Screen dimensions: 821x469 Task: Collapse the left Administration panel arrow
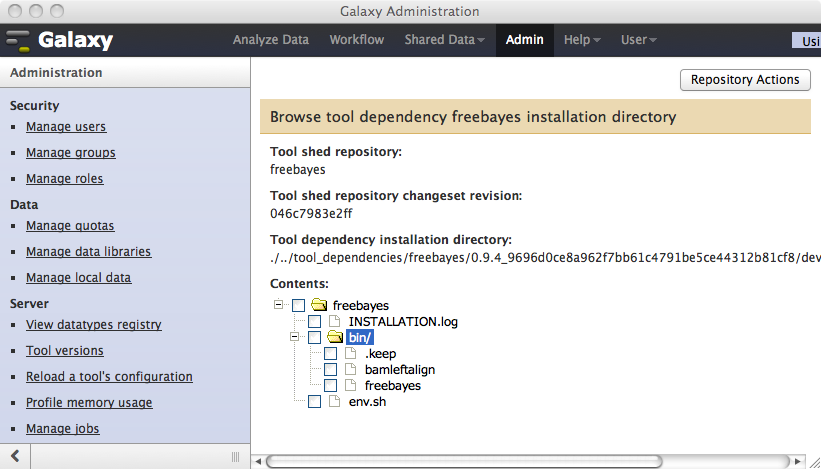tap(15, 456)
